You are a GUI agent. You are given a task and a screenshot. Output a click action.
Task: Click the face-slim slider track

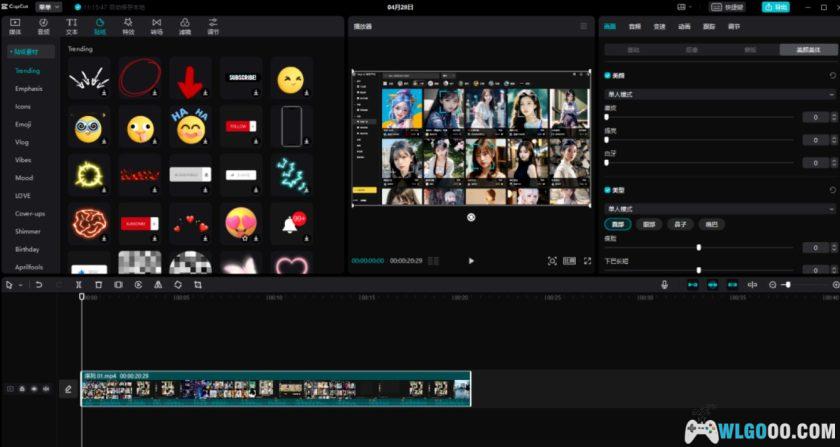pyautogui.click(x=699, y=247)
